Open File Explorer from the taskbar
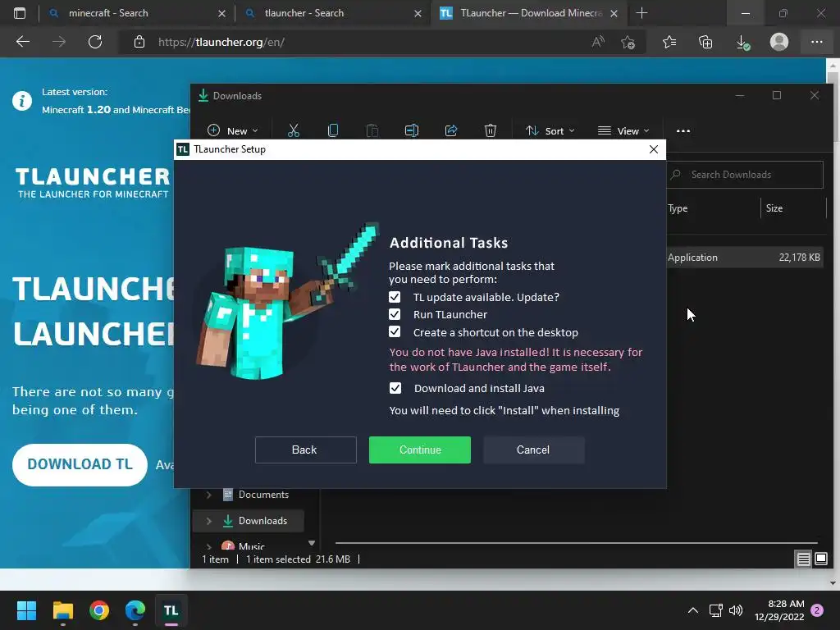The height and width of the screenshot is (630, 840). [62, 610]
